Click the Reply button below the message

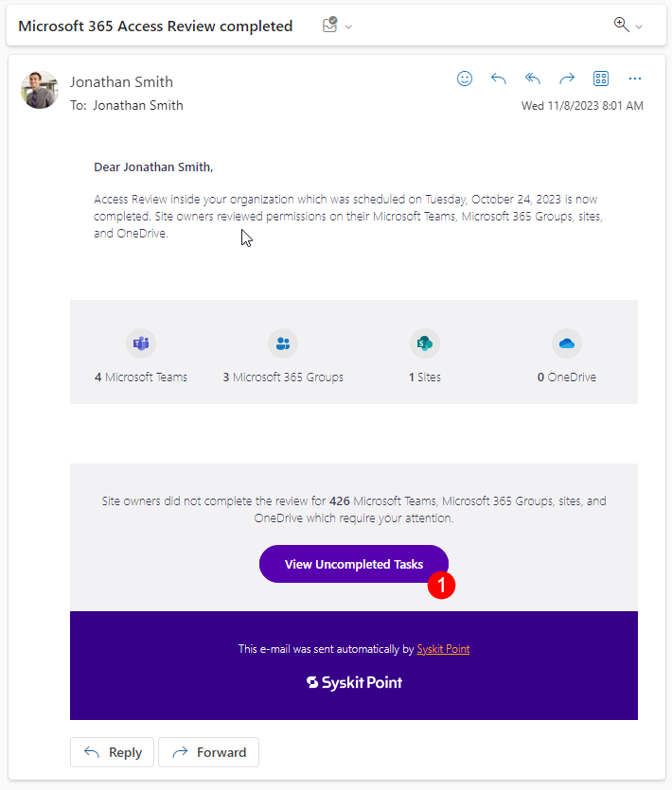coord(112,751)
